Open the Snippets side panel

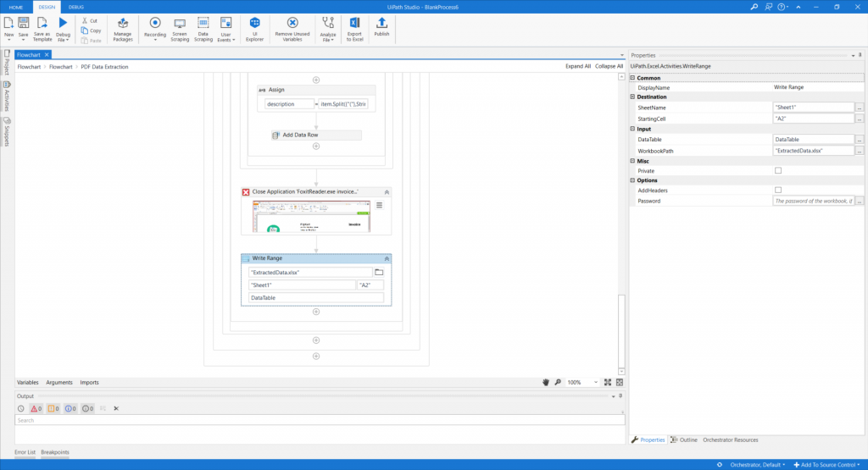pos(7,131)
